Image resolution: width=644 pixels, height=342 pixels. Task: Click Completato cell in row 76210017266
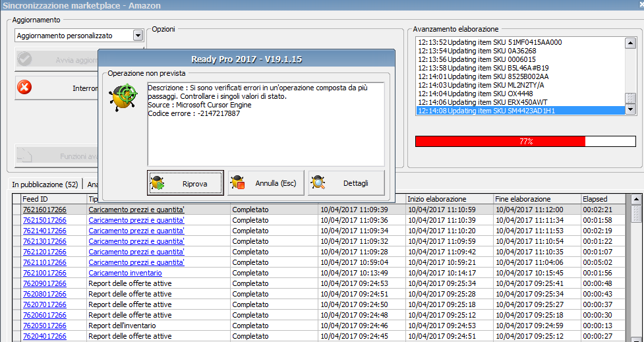point(274,273)
